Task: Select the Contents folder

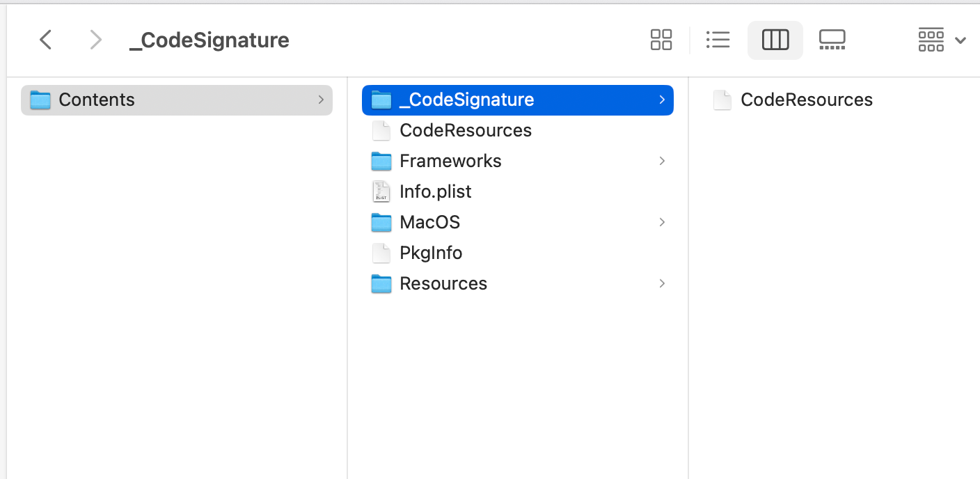Action: (97, 100)
